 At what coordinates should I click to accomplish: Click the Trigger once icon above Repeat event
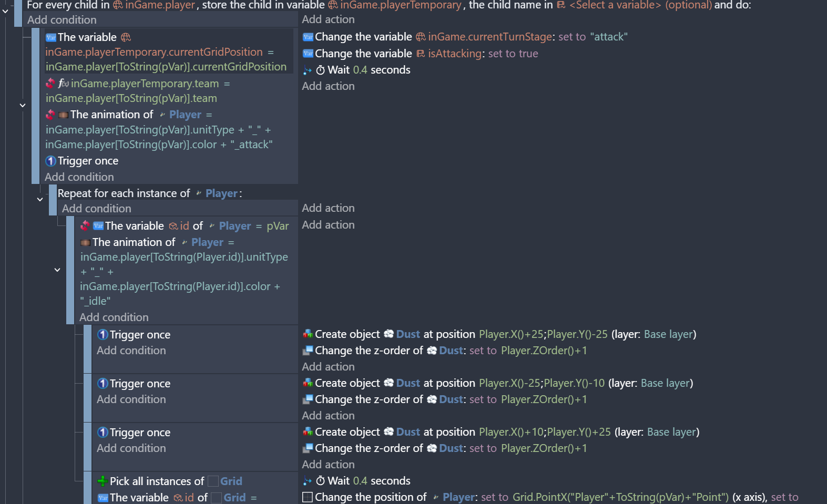50,161
